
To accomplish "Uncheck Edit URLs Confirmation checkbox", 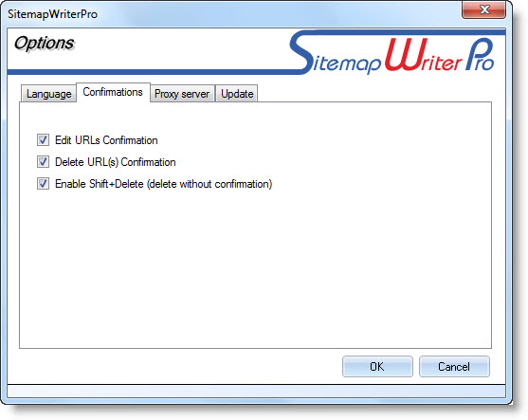I will click(43, 140).
